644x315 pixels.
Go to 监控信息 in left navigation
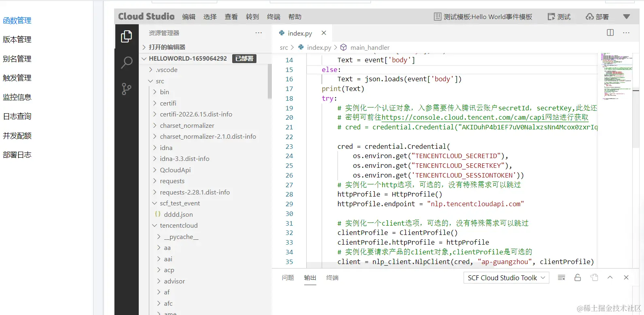click(x=17, y=97)
